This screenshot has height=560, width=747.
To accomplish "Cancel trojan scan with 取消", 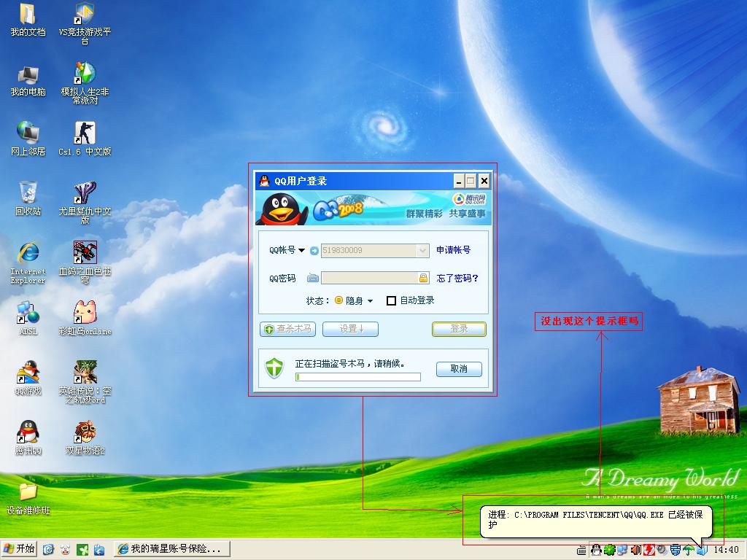I will point(460,369).
